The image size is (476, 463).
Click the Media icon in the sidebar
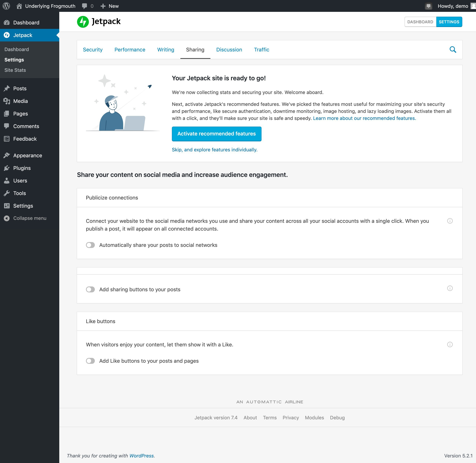7,101
